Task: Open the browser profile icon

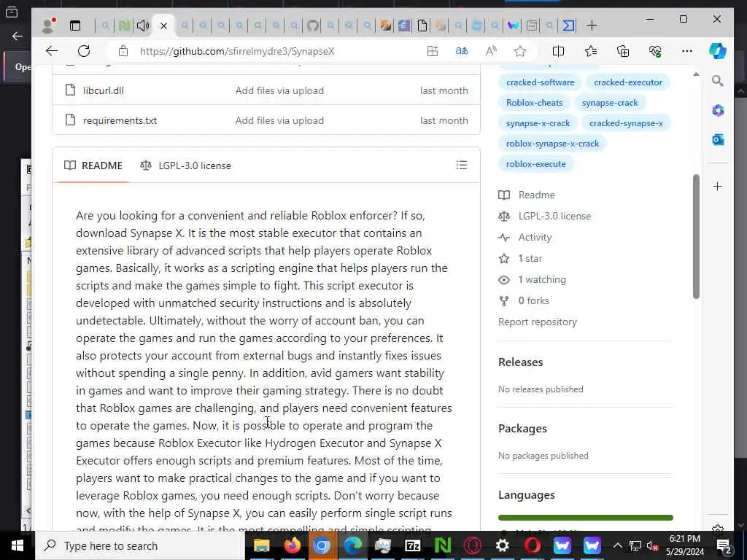Action: coord(47,26)
